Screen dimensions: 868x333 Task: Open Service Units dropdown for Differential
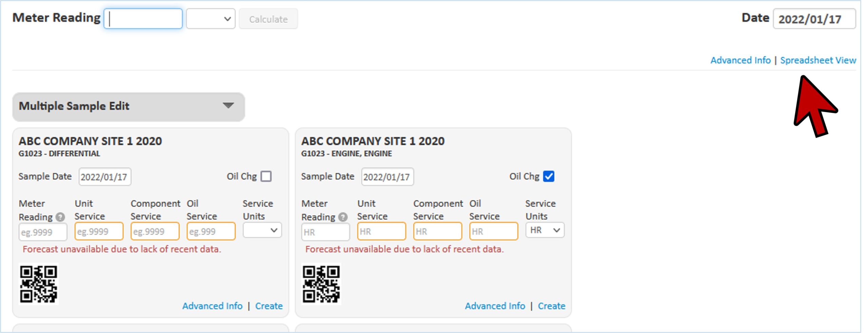tap(262, 230)
